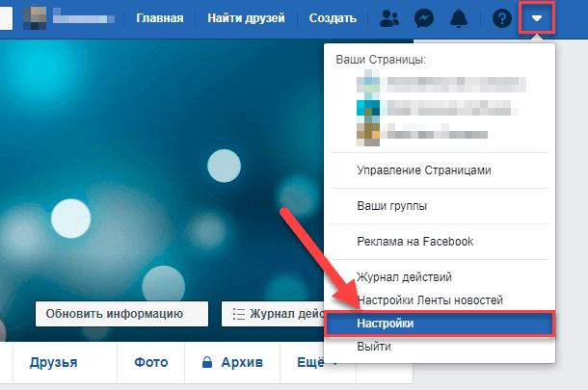Open second page under Ваши Страницы
The image size is (588, 390).
tap(438, 108)
